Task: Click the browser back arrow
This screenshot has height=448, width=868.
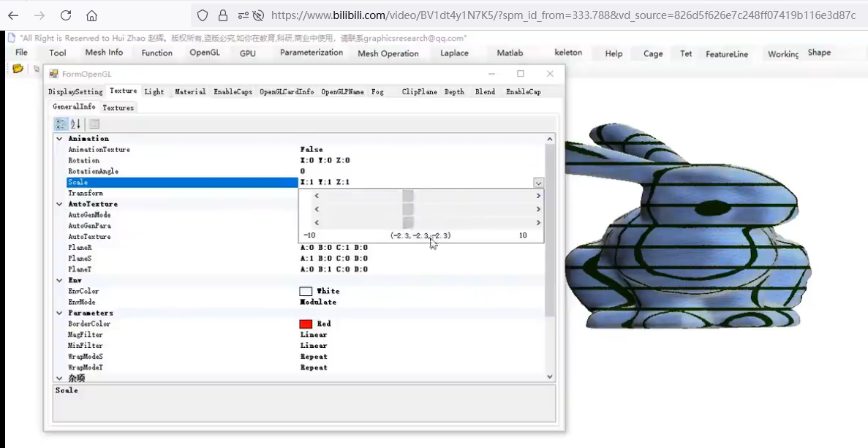Action: 13,15
